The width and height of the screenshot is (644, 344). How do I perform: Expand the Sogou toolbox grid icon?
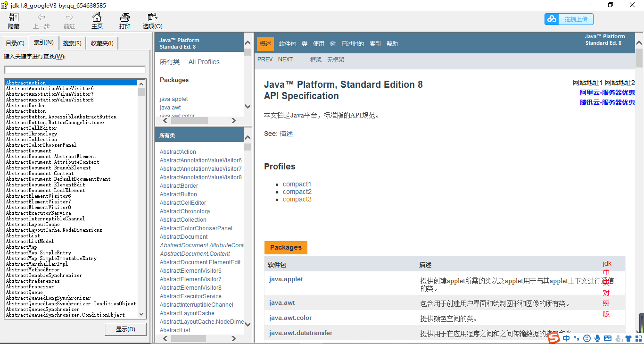639,338
